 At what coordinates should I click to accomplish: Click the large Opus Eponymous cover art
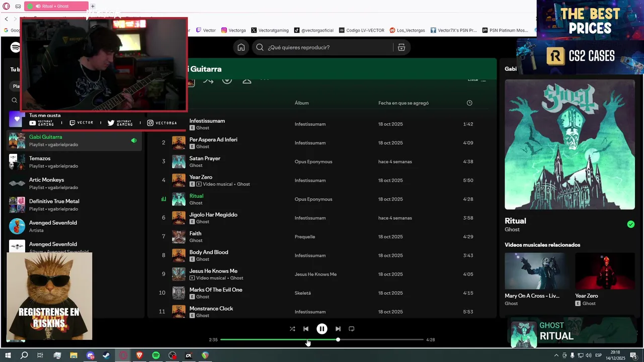click(x=570, y=144)
